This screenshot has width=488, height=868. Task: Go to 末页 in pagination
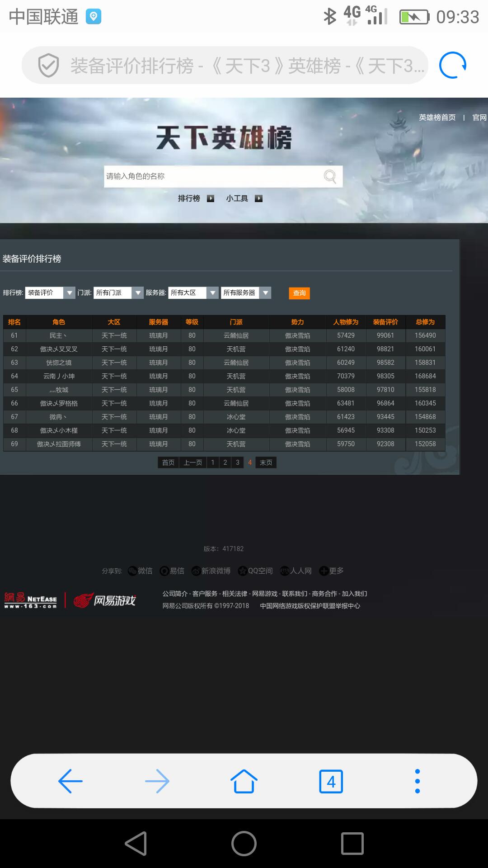coord(266,462)
